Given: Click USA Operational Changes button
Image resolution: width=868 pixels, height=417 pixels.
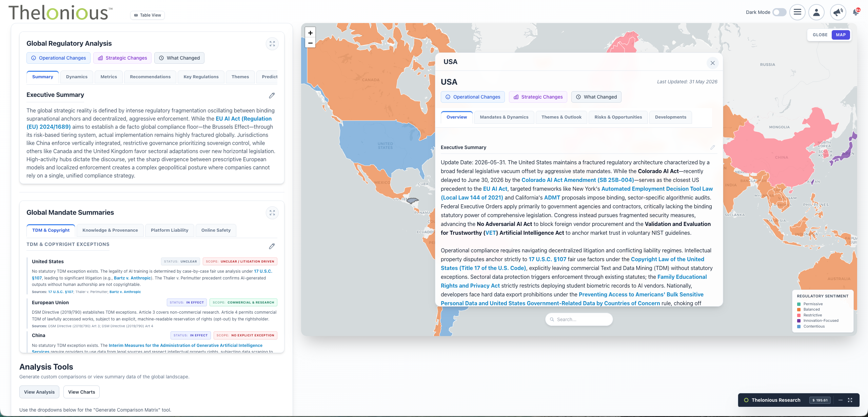Looking at the screenshot, I should click(x=473, y=97).
